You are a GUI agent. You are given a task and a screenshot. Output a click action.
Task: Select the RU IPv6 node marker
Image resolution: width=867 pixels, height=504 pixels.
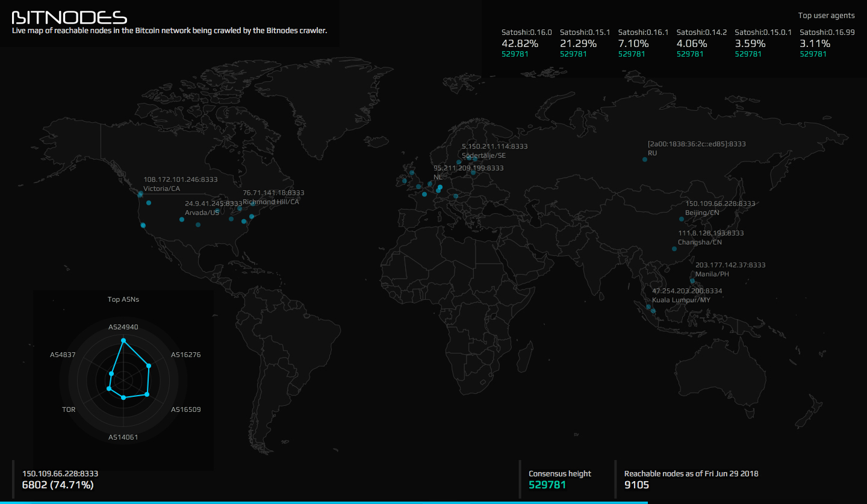pyautogui.click(x=644, y=160)
